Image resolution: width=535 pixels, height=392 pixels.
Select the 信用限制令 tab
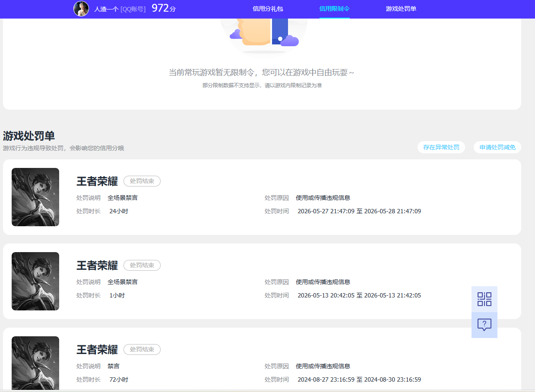coord(334,9)
